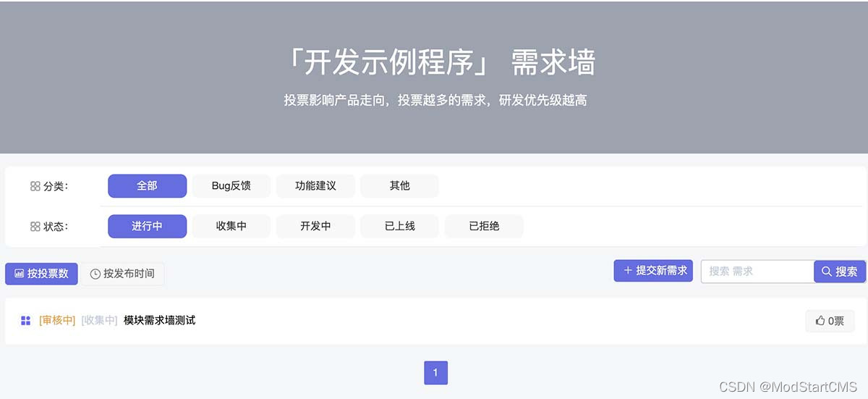Filter by 开发中 status
Image resolution: width=868 pixels, height=399 pixels.
315,227
